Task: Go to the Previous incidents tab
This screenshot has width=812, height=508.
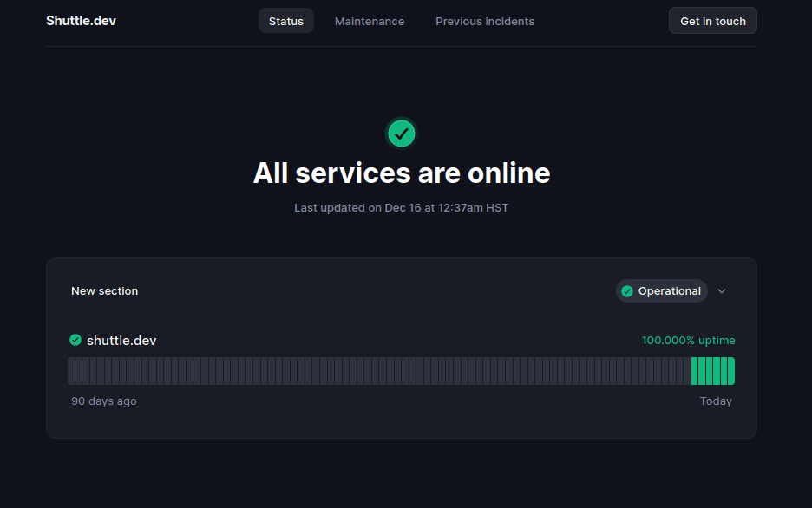Action: coord(485,21)
